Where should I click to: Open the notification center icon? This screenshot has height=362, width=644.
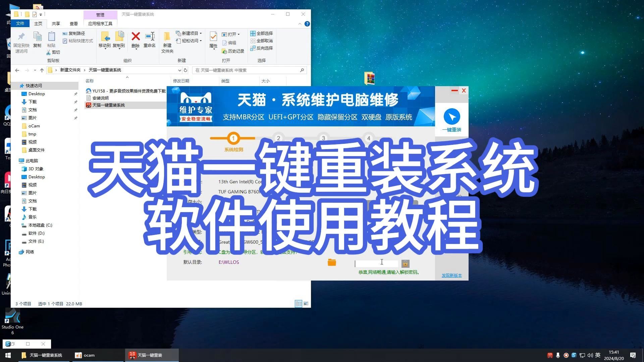tap(633, 355)
